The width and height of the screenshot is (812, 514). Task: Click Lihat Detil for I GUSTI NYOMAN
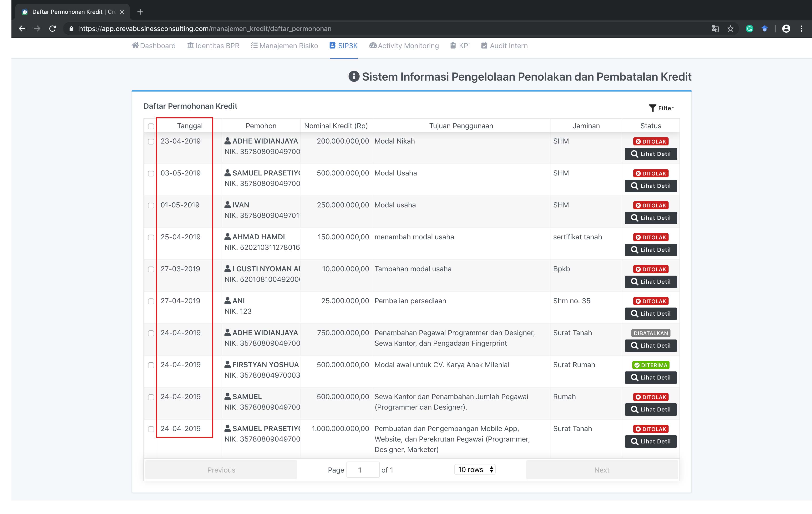click(650, 282)
